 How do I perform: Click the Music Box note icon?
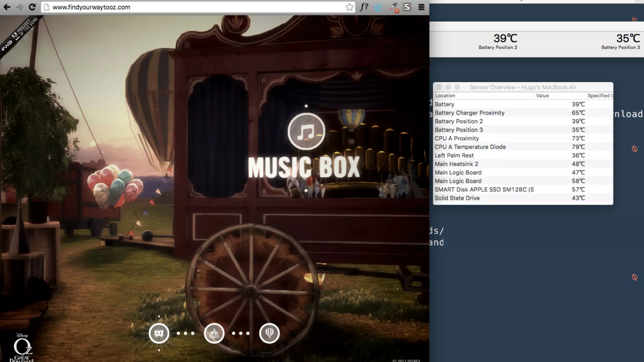(306, 131)
